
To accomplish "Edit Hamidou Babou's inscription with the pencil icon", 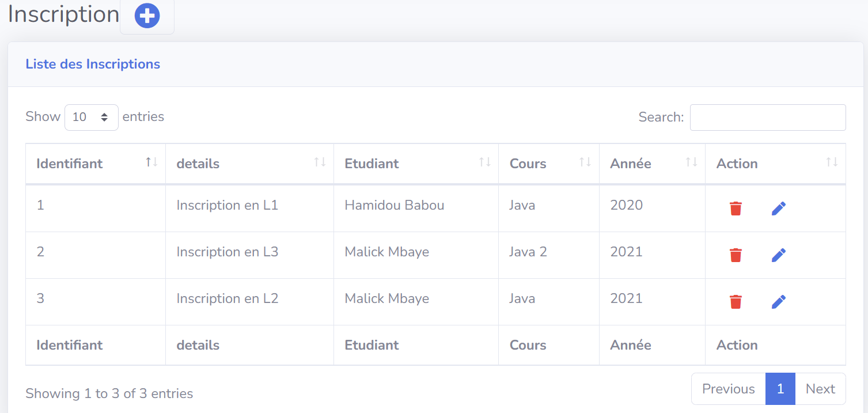I will tap(779, 208).
